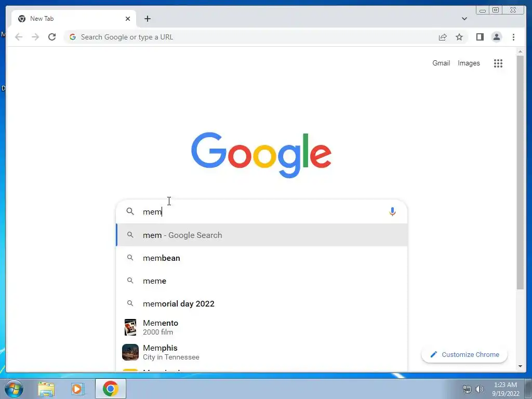The image size is (532, 399).
Task: Choose the 'membean' suggestion
Action: pyautogui.click(x=262, y=258)
